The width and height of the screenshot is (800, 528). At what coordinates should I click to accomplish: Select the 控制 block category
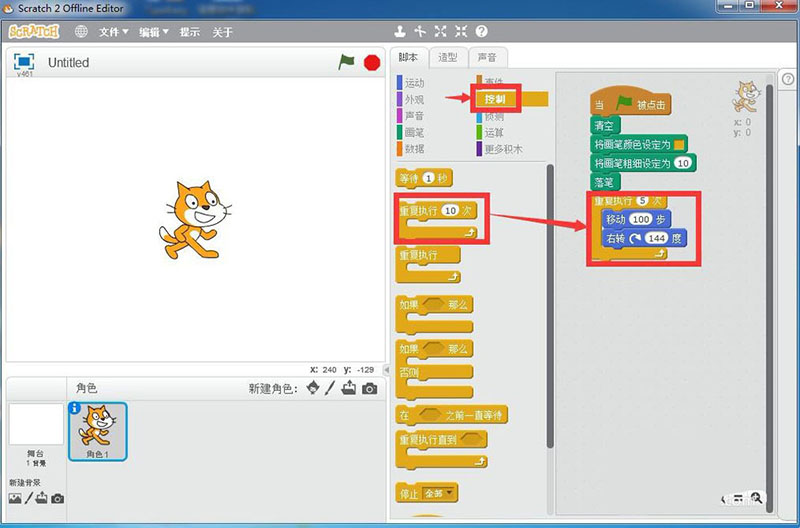coord(512,99)
